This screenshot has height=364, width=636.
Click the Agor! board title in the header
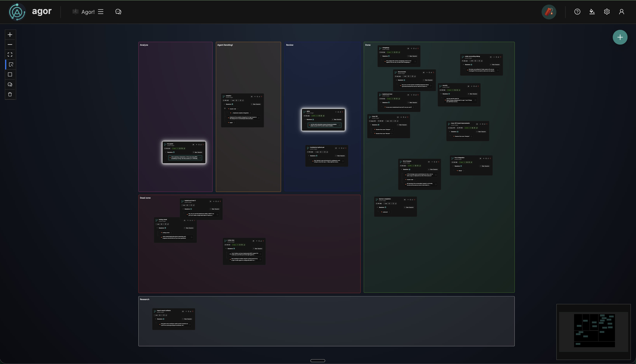[x=88, y=11]
